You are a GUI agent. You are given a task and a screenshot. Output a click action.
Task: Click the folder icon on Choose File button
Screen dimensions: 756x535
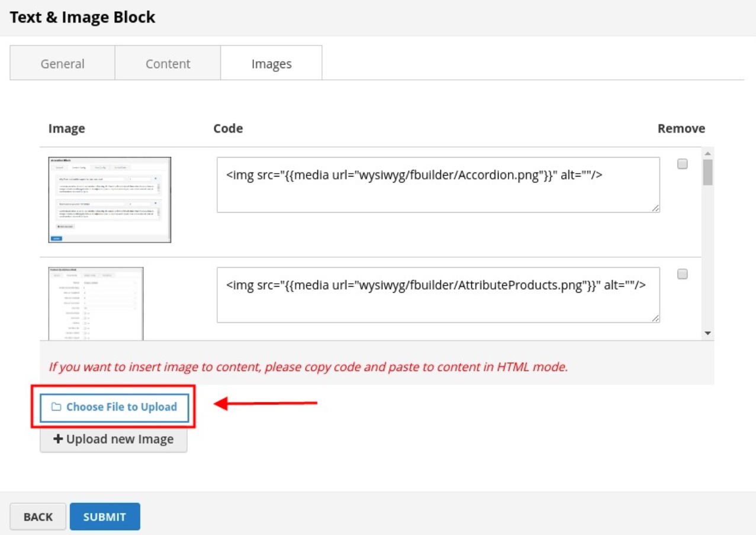(56, 407)
